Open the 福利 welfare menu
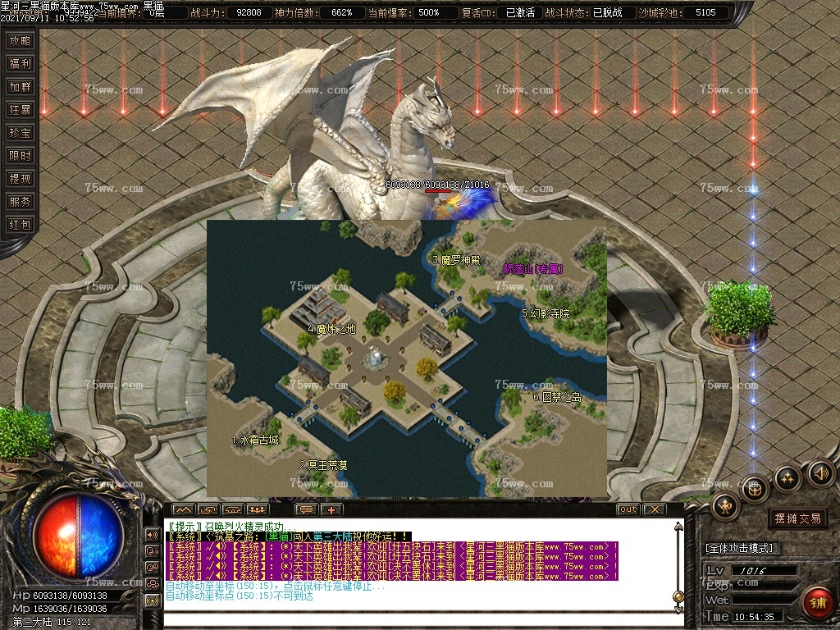The width and height of the screenshot is (840, 630). 21,64
